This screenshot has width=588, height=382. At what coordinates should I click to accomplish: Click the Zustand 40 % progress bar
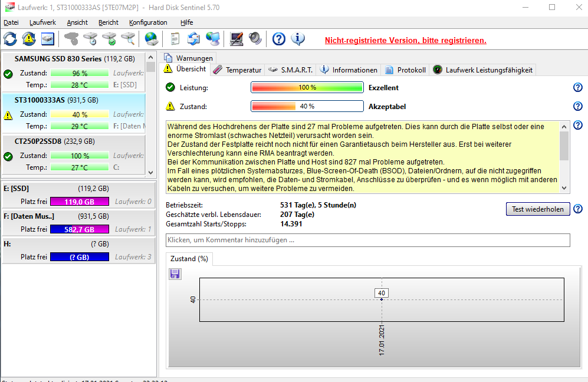pos(307,106)
